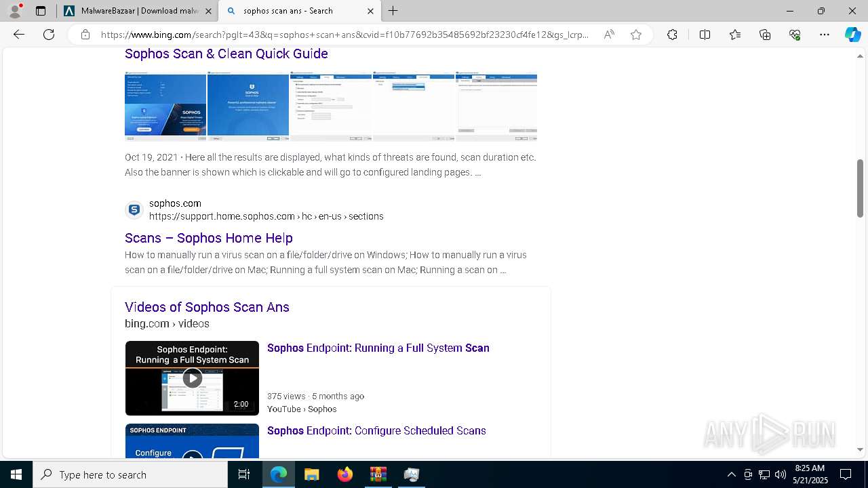The image size is (868, 488).
Task: Click the scrollbar down arrow
Action: pyautogui.click(x=860, y=449)
